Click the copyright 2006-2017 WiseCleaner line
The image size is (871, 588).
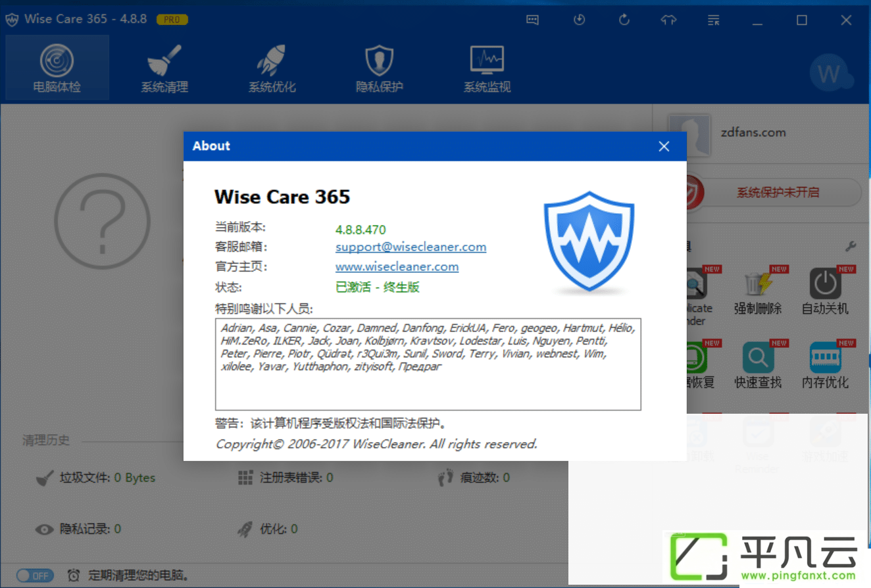pyautogui.click(x=376, y=444)
